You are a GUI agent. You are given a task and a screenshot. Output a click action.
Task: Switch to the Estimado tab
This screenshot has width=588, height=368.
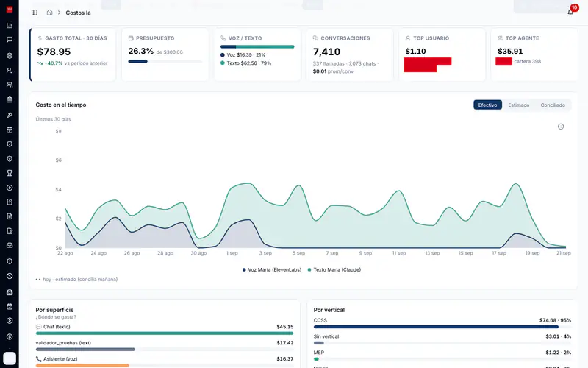519,105
